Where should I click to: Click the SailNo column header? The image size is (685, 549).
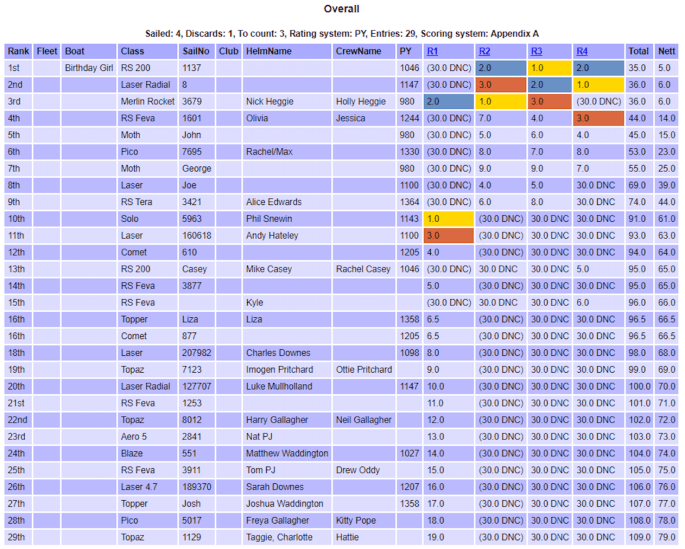coord(196,51)
